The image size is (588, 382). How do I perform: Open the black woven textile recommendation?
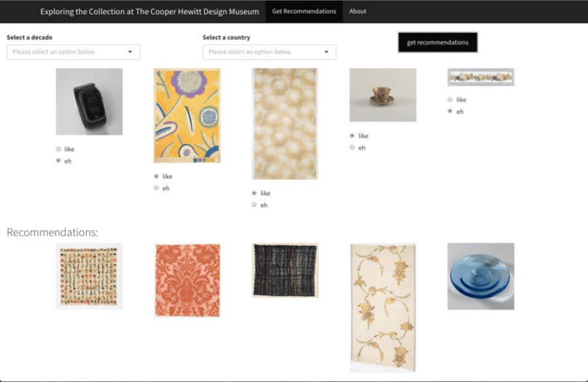click(285, 270)
